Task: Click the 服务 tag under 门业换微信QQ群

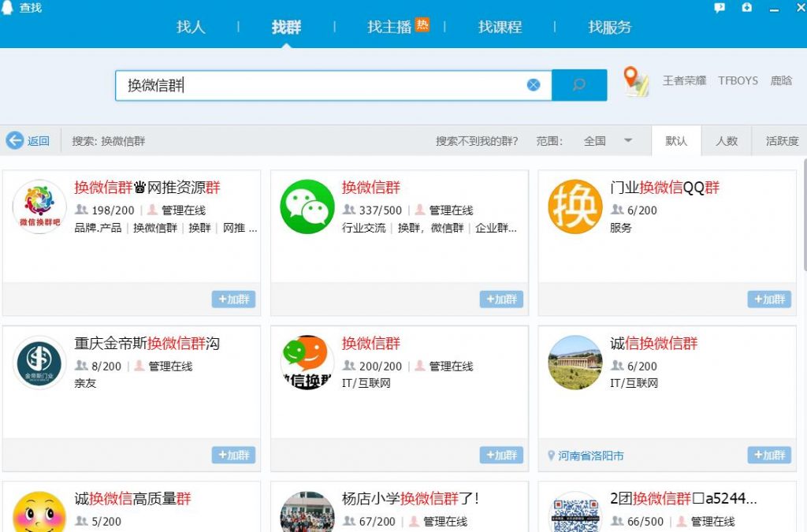Action: (x=621, y=228)
